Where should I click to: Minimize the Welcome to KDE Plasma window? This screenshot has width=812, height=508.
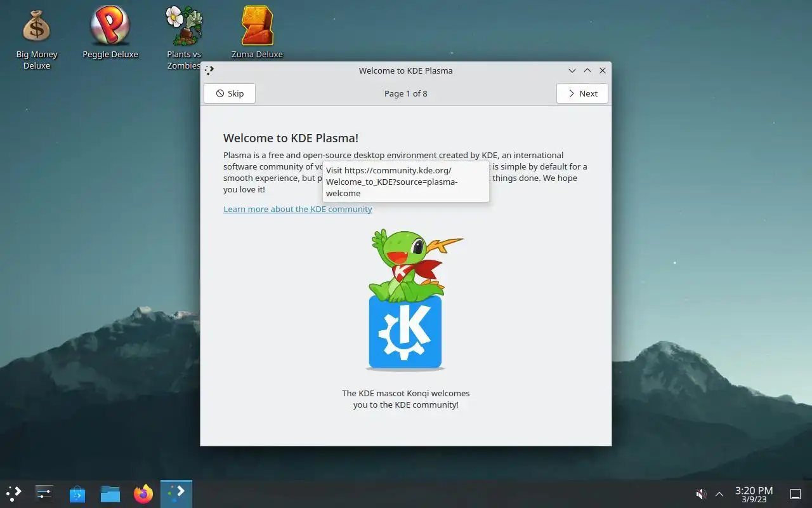(x=572, y=70)
